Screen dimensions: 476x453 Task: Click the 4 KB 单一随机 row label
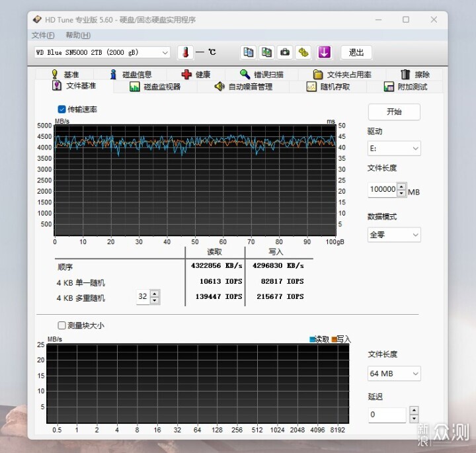(x=81, y=283)
